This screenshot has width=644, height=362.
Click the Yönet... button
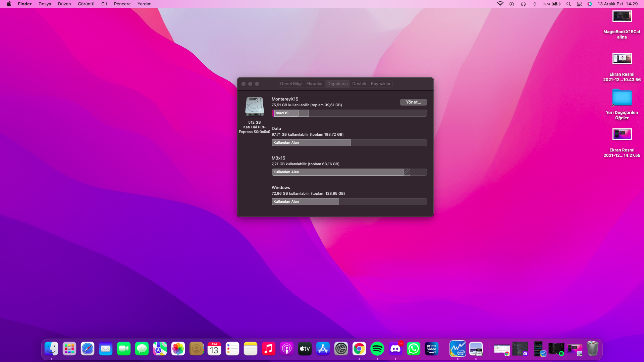[413, 102]
